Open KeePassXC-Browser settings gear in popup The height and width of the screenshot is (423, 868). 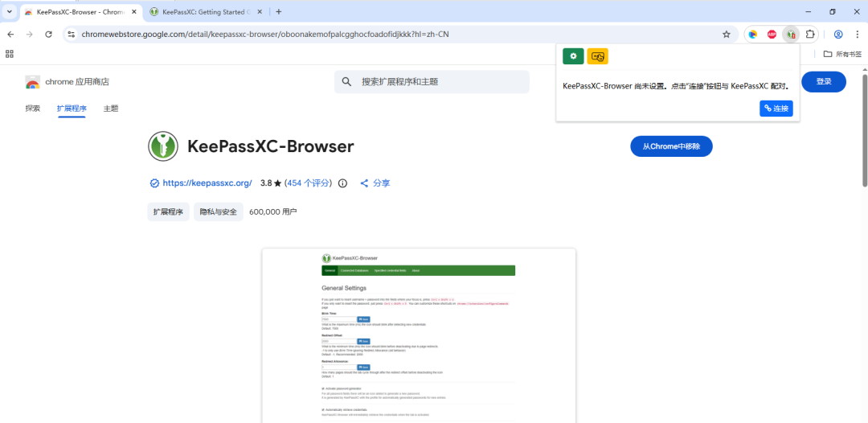[x=573, y=56]
